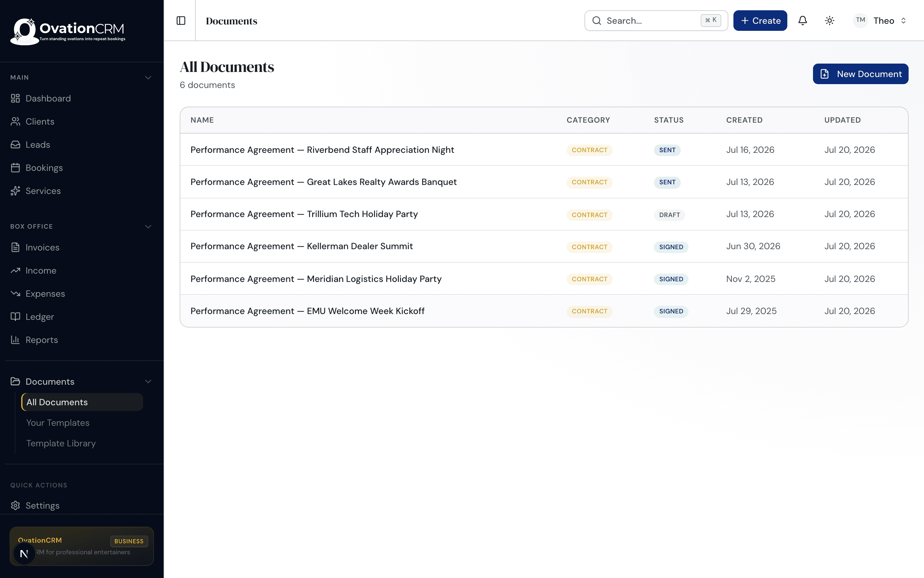924x578 pixels.
Task: Toggle the sidebar panel icon
Action: (181, 21)
